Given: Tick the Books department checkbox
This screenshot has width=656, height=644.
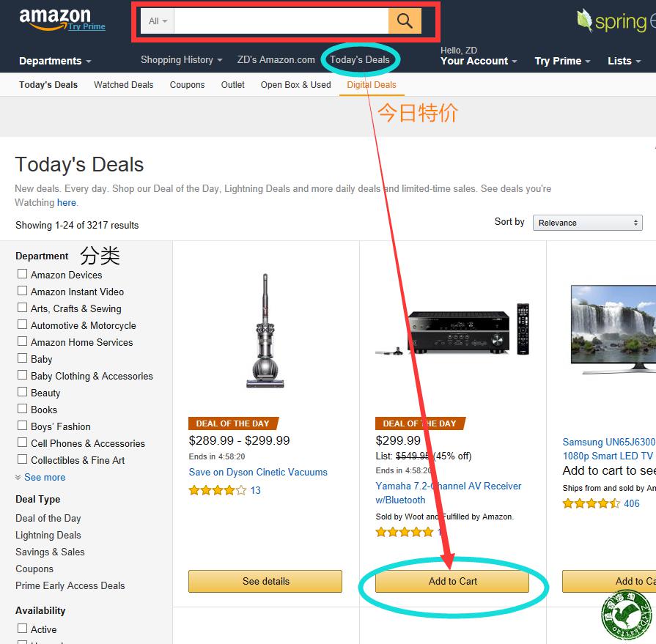Looking at the screenshot, I should click(x=22, y=409).
